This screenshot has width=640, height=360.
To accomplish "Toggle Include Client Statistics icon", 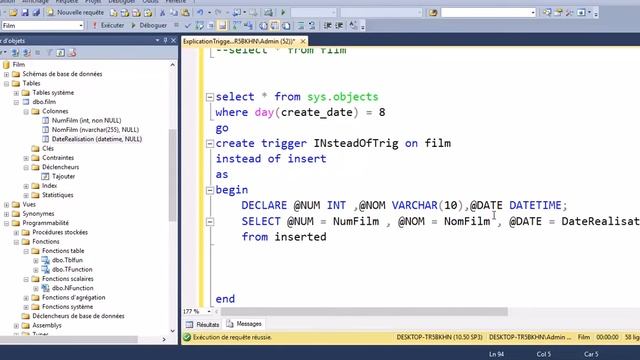I will point(248,26).
